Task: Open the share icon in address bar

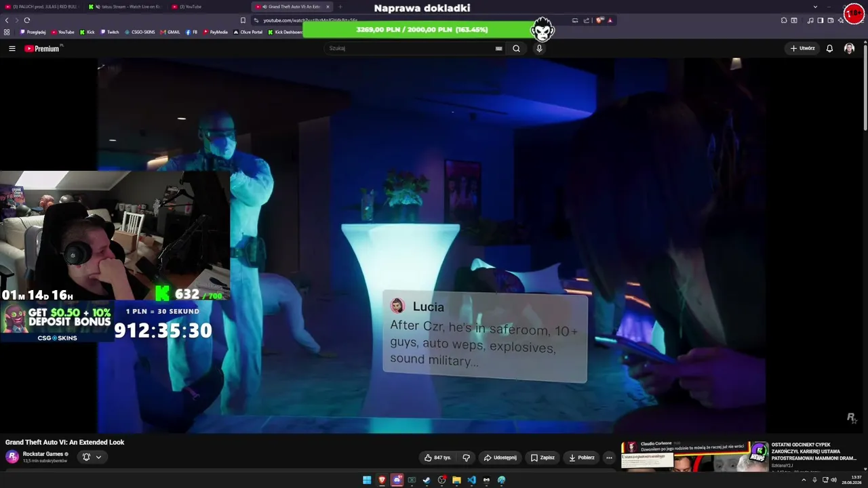Action: [x=587, y=20]
